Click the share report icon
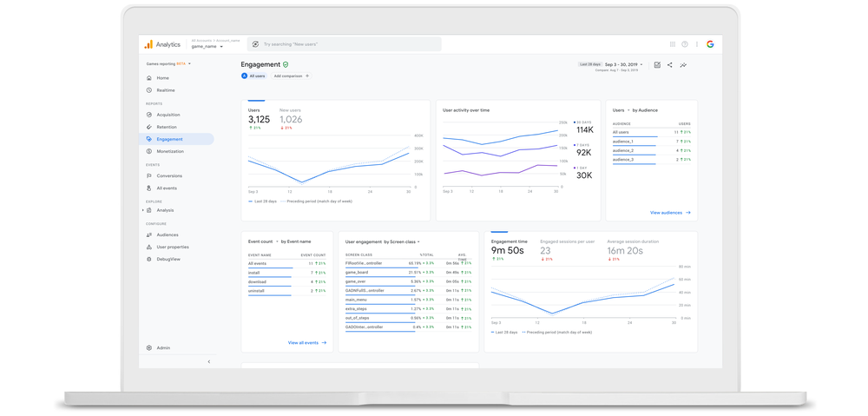This screenshot has width=868, height=416. pyautogui.click(x=670, y=65)
